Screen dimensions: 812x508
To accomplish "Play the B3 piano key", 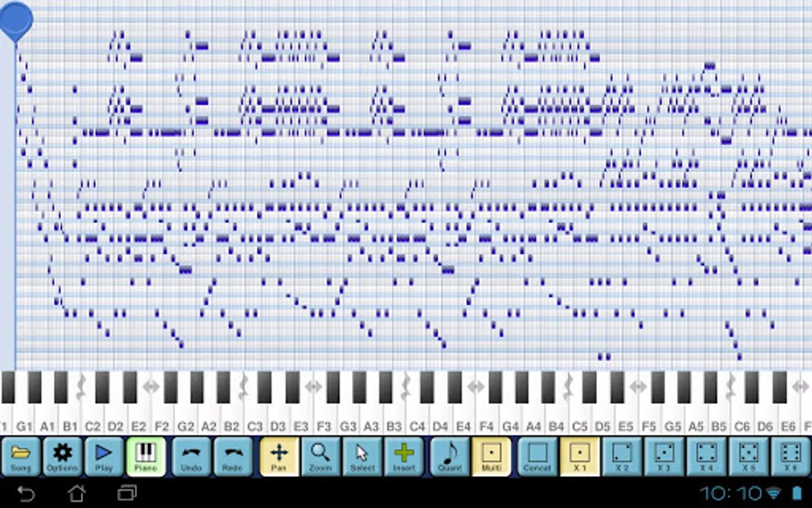I will click(394, 418).
